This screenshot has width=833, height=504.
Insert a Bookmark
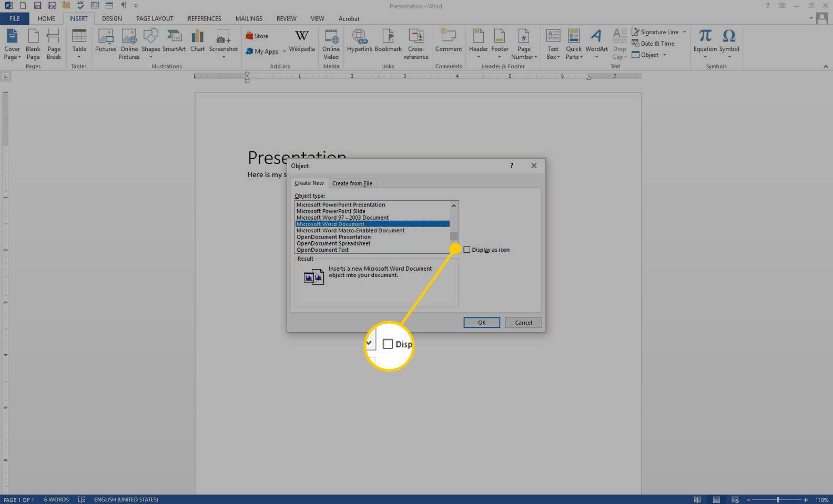click(x=388, y=41)
